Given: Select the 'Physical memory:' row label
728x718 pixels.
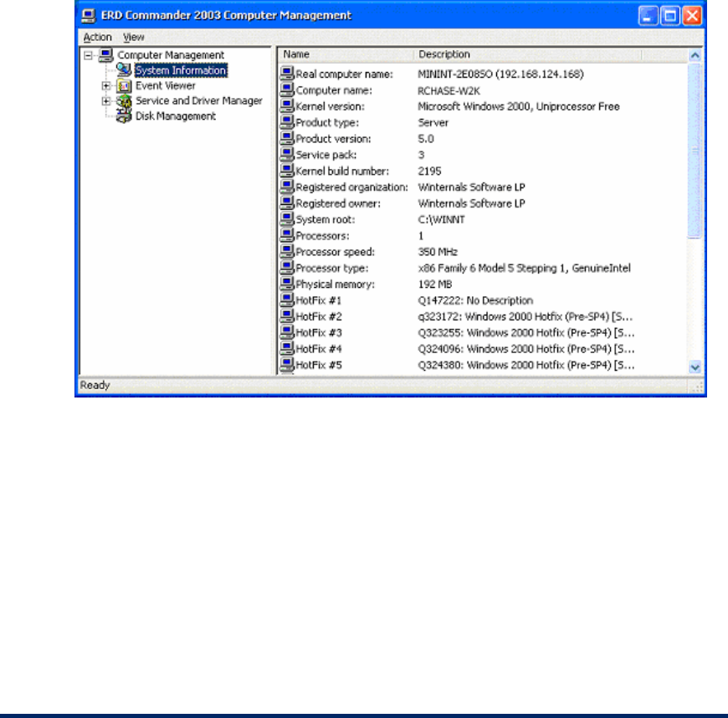Looking at the screenshot, I should (x=335, y=285).
